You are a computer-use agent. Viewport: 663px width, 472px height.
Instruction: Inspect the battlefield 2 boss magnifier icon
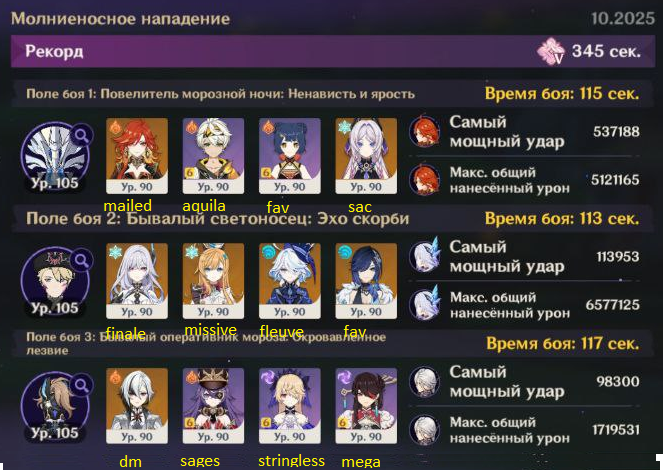point(82,260)
